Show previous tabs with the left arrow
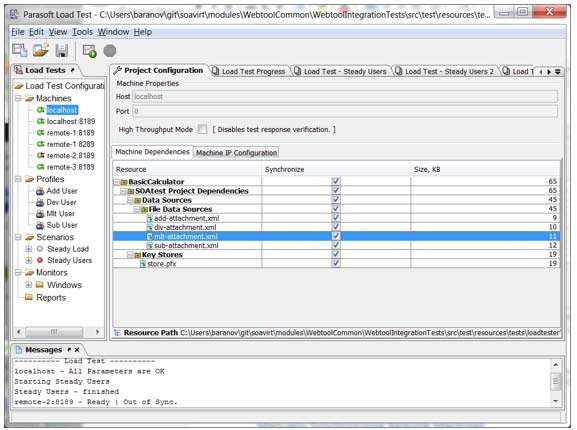The height and width of the screenshot is (430, 577). click(x=541, y=72)
